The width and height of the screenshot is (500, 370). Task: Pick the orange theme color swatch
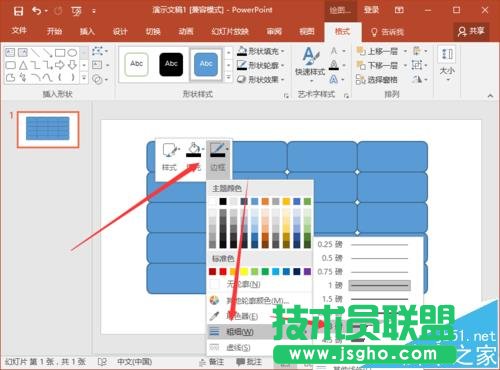coord(265,201)
